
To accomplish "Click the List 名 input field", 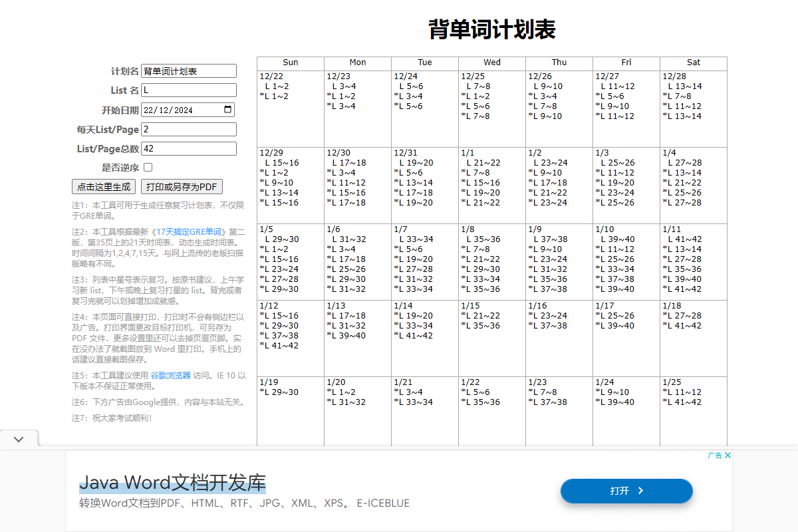I will click(188, 90).
